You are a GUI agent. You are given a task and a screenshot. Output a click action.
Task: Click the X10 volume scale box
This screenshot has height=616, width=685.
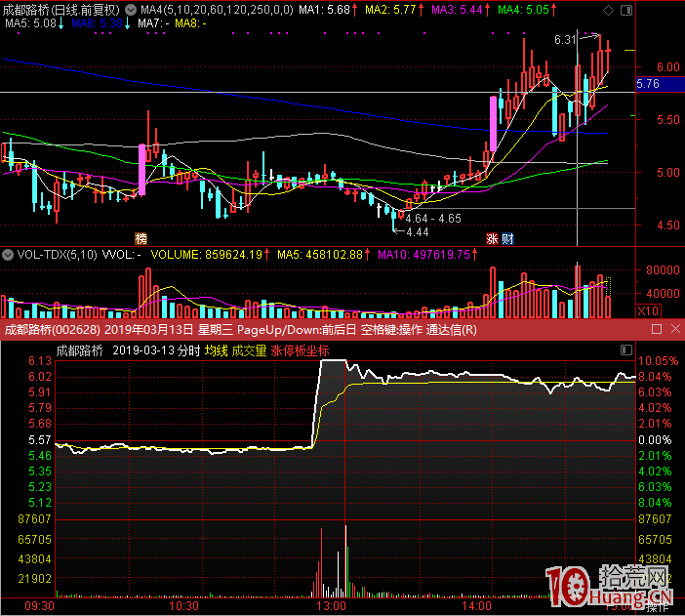[x=648, y=311]
